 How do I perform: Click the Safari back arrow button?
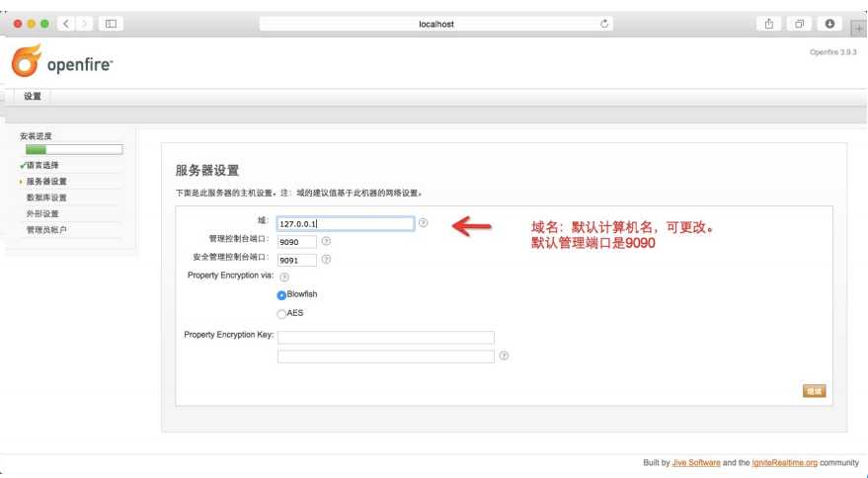[66, 24]
